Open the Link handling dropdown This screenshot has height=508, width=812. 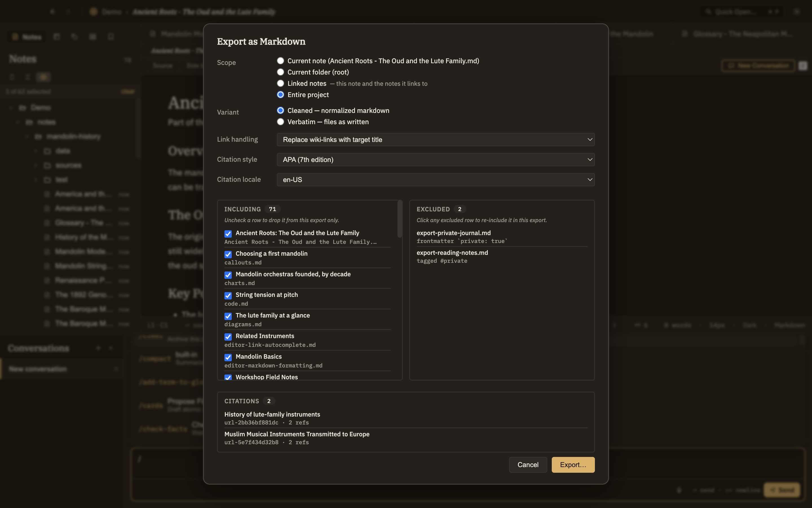[436, 139]
